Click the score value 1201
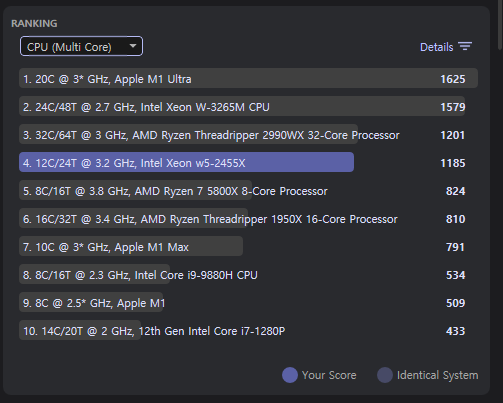Image resolution: width=503 pixels, height=403 pixels. point(453,135)
